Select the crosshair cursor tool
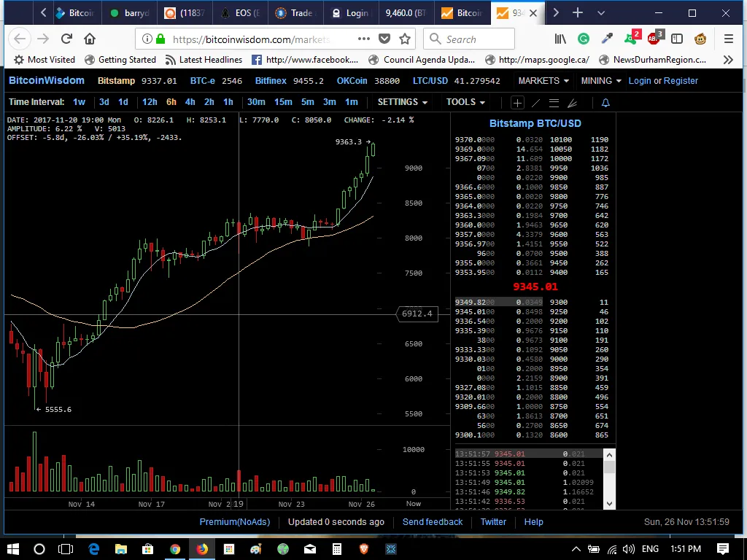 pyautogui.click(x=517, y=102)
